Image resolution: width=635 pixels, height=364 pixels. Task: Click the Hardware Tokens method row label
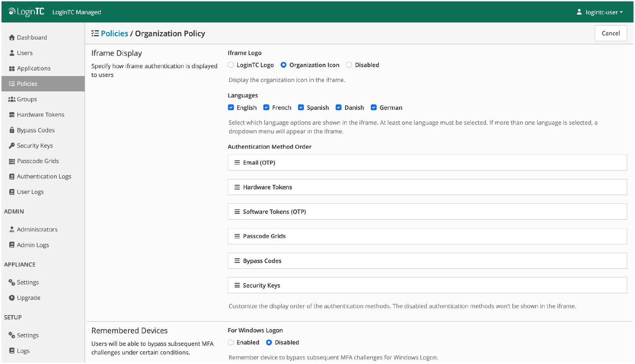click(267, 187)
